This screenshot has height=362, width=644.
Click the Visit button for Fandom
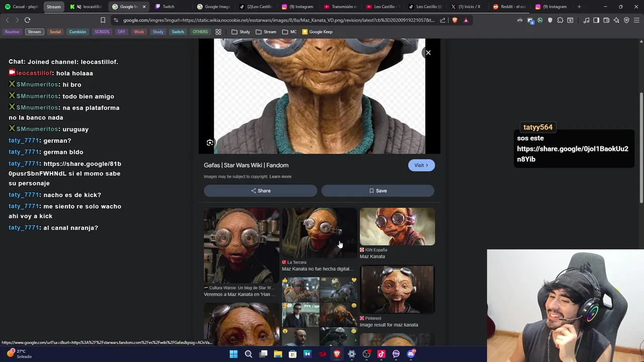pos(422,165)
